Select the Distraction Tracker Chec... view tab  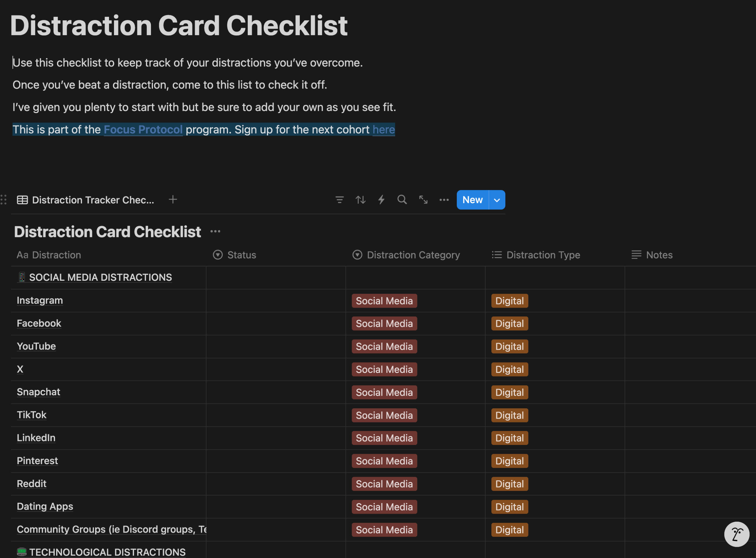coord(86,200)
